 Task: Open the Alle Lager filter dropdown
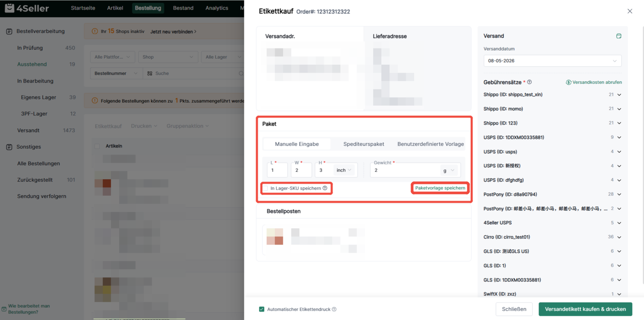pyautogui.click(x=222, y=57)
